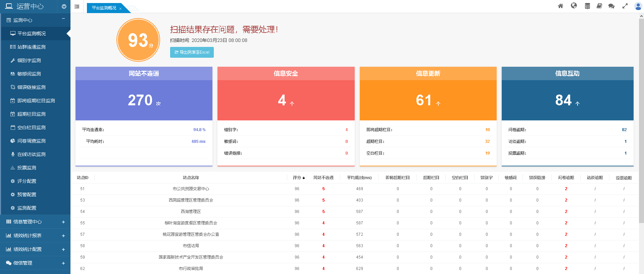Open the 运营中心 dropdown arrow
The image size is (644, 274).
coord(64,6)
